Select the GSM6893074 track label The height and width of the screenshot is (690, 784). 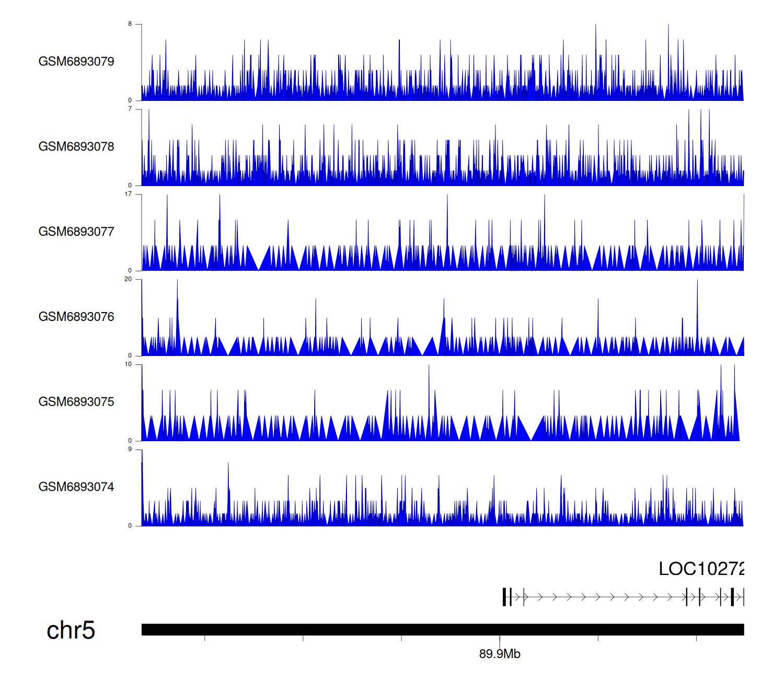[76, 487]
